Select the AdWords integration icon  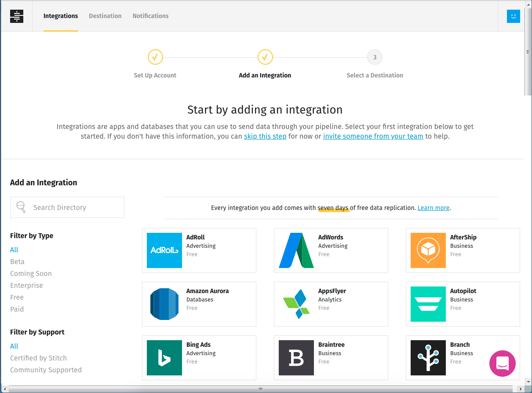click(x=296, y=250)
